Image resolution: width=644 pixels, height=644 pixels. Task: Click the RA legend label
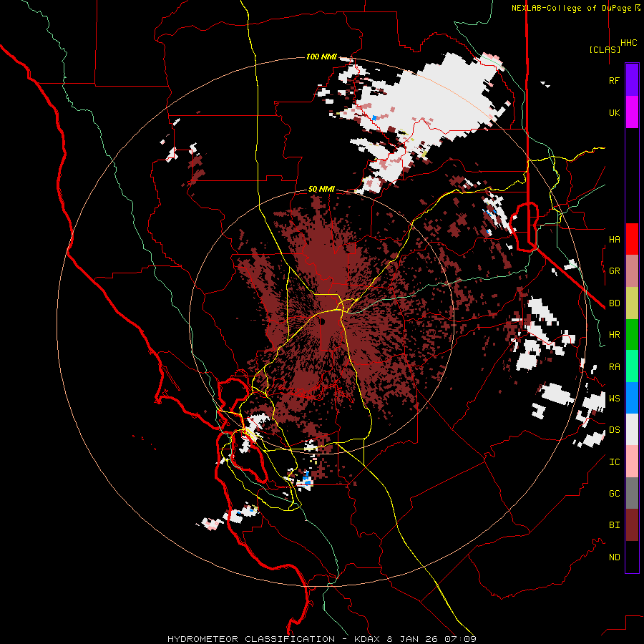(614, 367)
